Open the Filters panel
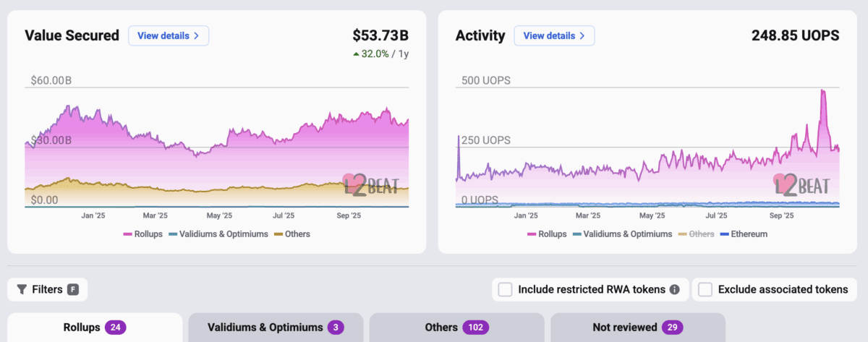This screenshot has width=868, height=342. (x=47, y=289)
